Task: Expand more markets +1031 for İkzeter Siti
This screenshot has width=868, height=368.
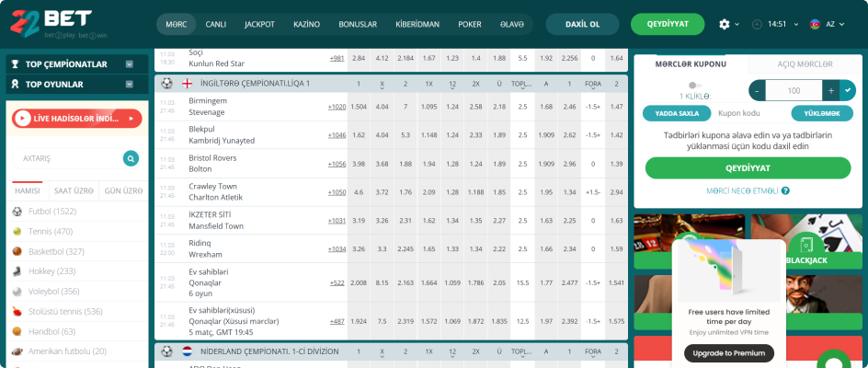Action: pos(337,221)
